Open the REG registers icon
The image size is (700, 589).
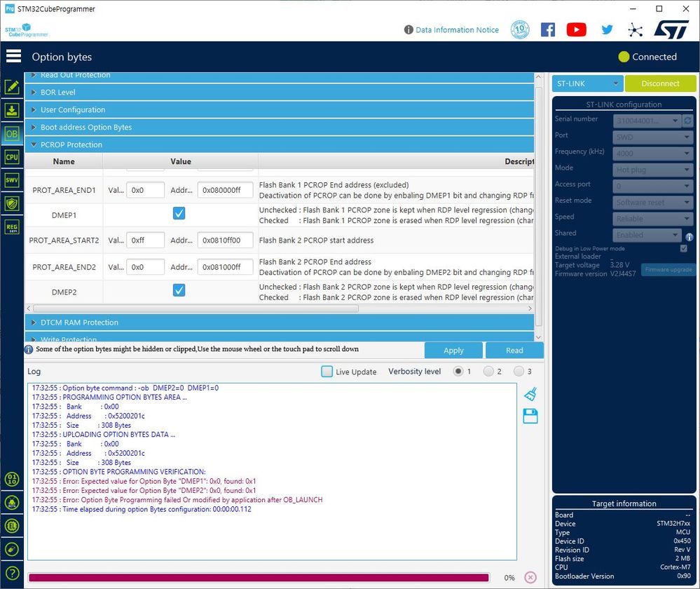click(x=12, y=227)
